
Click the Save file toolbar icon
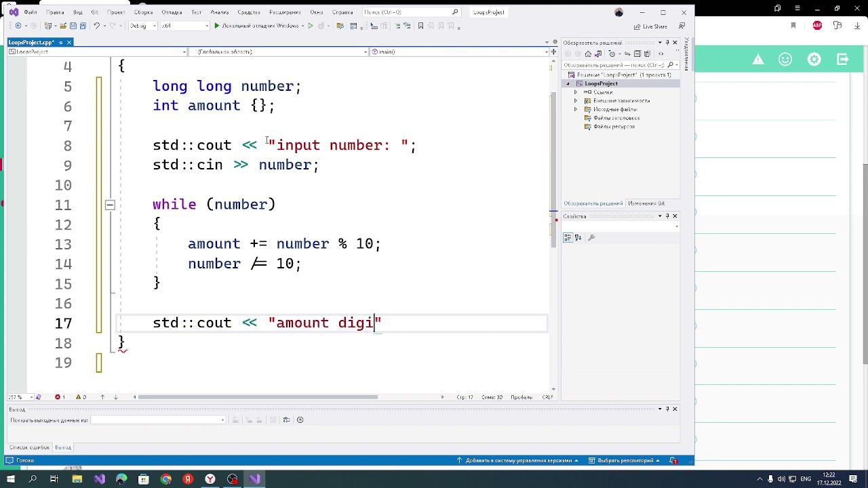coord(73,26)
